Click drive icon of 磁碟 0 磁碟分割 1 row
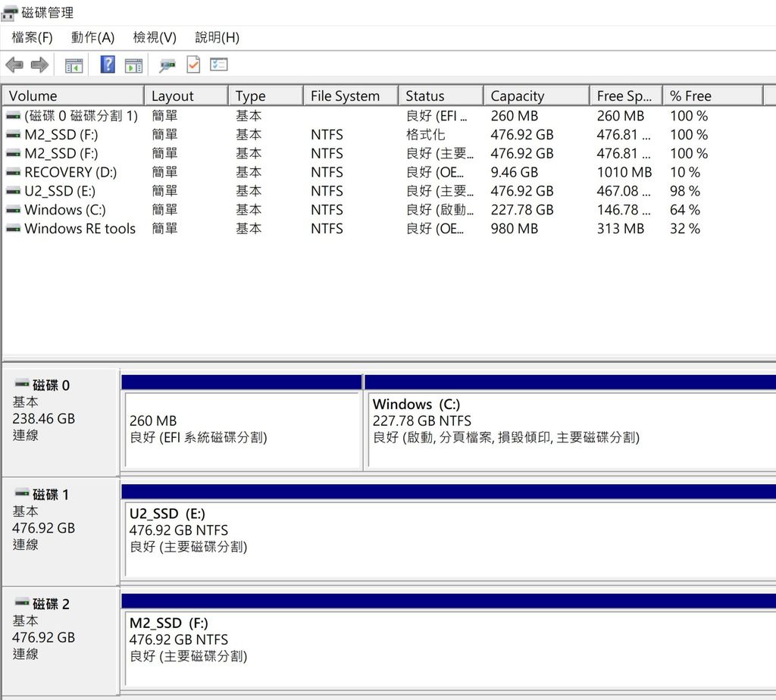 tap(14, 116)
